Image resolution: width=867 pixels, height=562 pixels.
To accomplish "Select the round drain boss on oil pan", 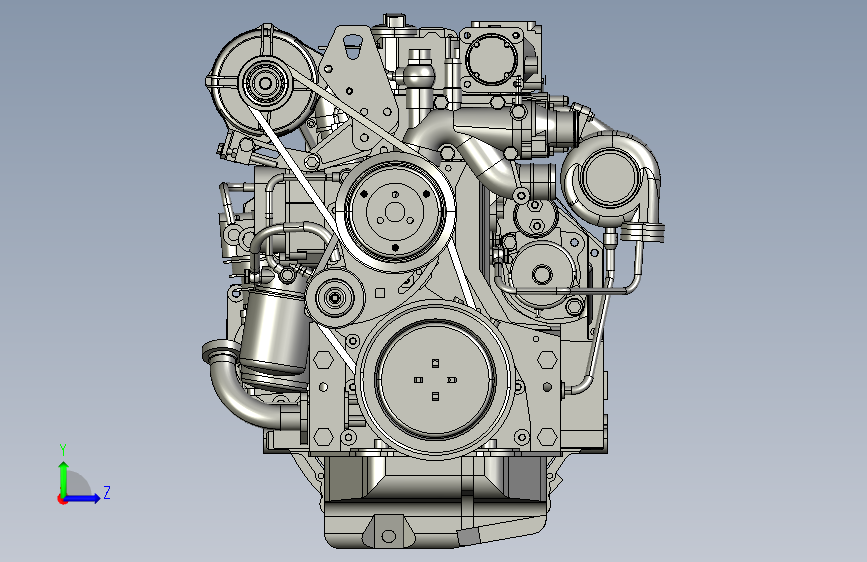I will click(389, 535).
